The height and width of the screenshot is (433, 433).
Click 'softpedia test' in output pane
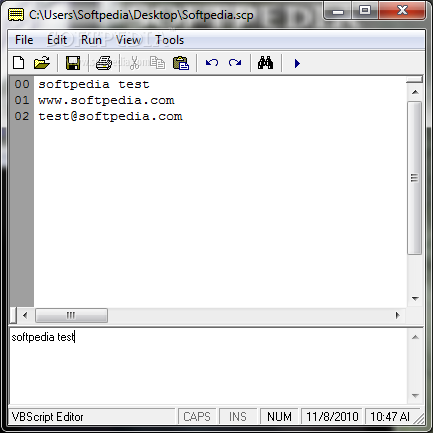[43, 337]
